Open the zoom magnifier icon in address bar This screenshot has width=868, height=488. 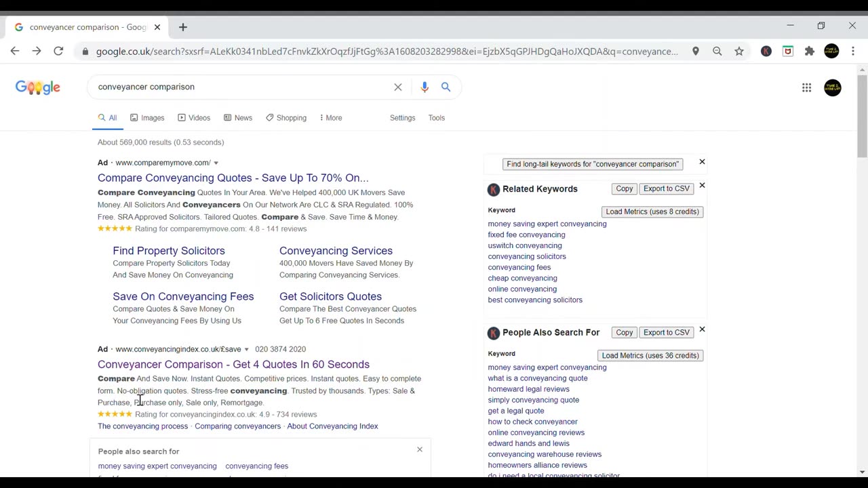click(717, 51)
